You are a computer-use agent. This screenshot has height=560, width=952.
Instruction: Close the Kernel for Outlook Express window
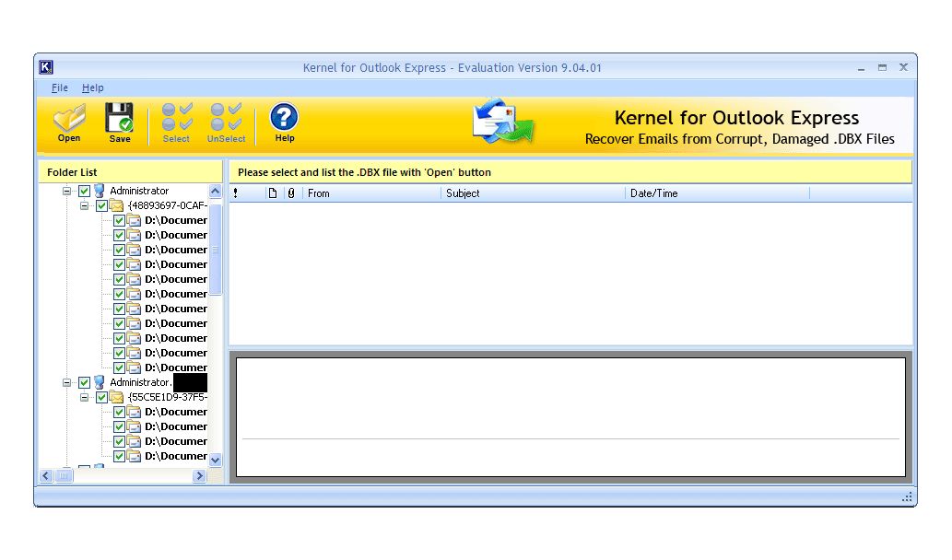(x=903, y=68)
